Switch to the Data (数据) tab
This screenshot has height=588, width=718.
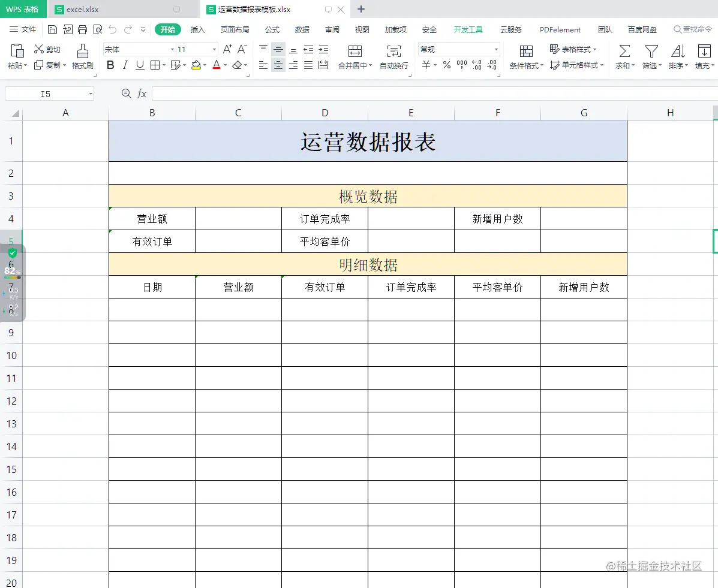[302, 30]
